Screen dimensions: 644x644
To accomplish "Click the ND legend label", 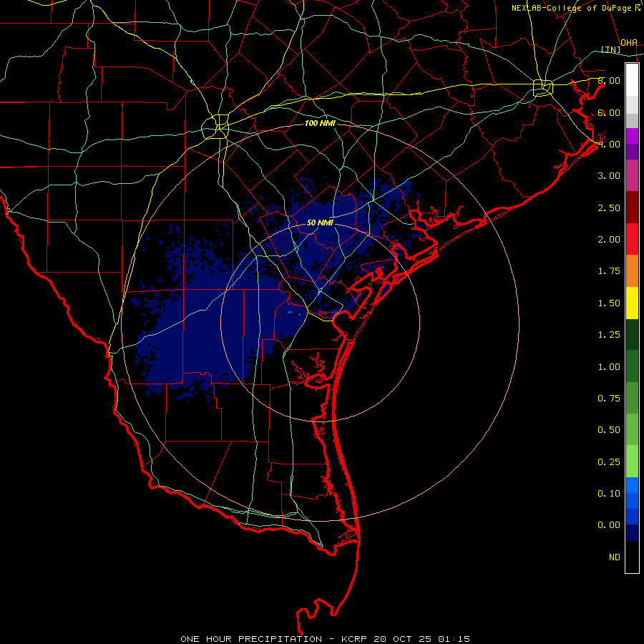I will click(615, 557).
